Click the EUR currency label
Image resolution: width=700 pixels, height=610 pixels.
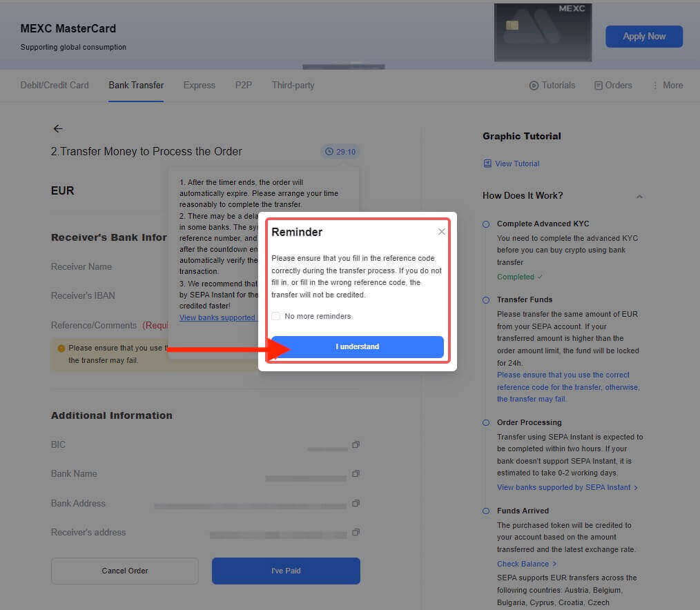63,190
